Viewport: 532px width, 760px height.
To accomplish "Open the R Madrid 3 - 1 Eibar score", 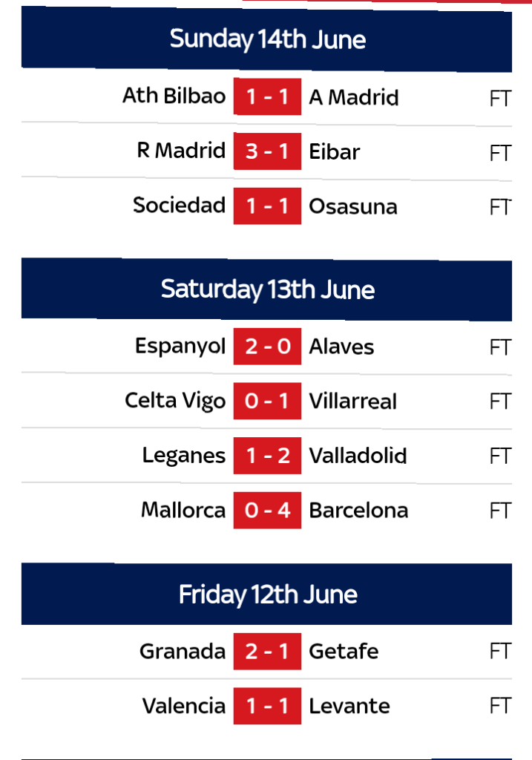I will tap(267, 151).
